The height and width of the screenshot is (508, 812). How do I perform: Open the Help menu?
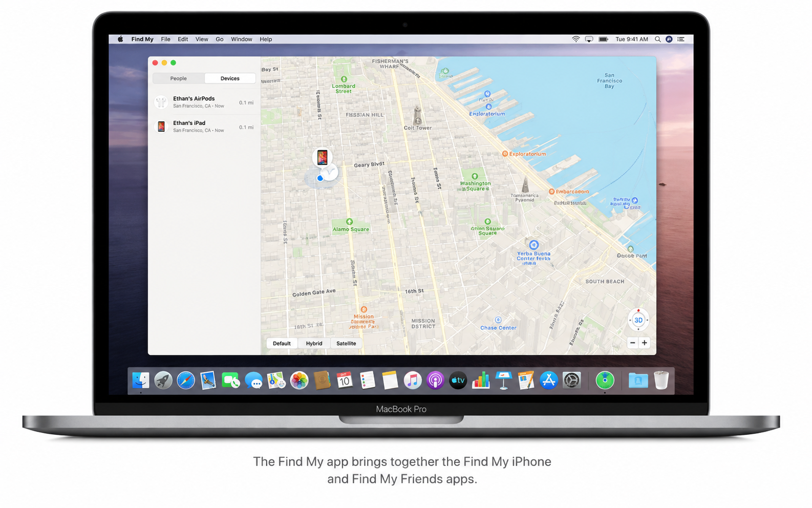point(266,39)
